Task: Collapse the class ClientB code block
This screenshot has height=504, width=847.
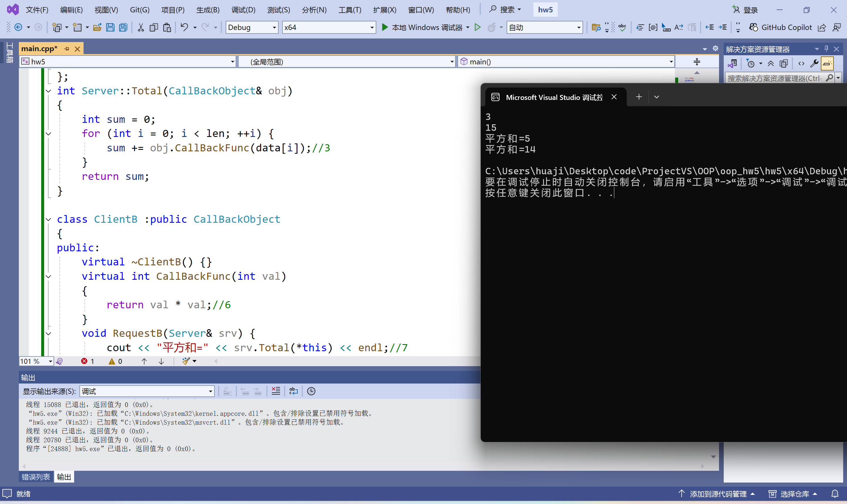Action: coord(49,220)
